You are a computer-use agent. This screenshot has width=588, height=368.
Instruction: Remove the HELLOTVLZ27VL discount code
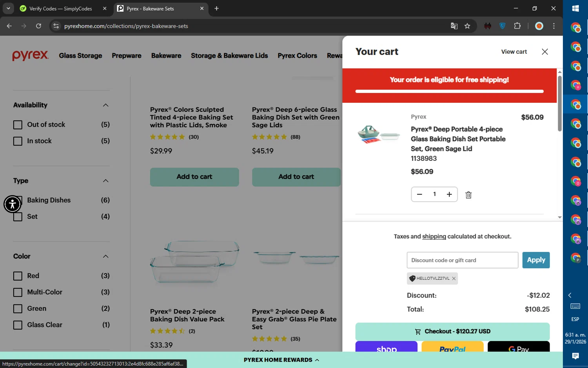[454, 279]
